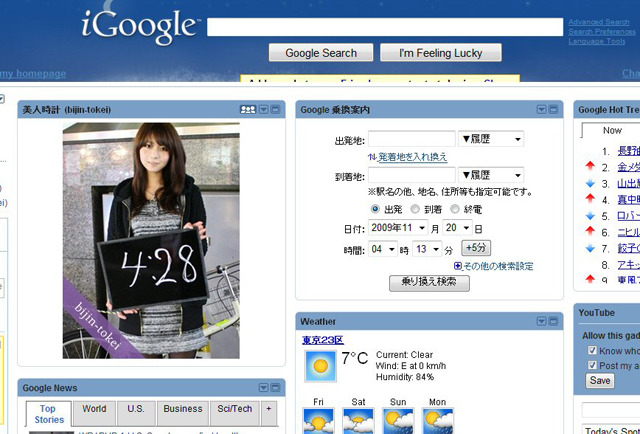Image resolution: width=640 pixels, height=434 pixels.
Task: Open the Weather gadget menu arrow
Action: [541, 321]
